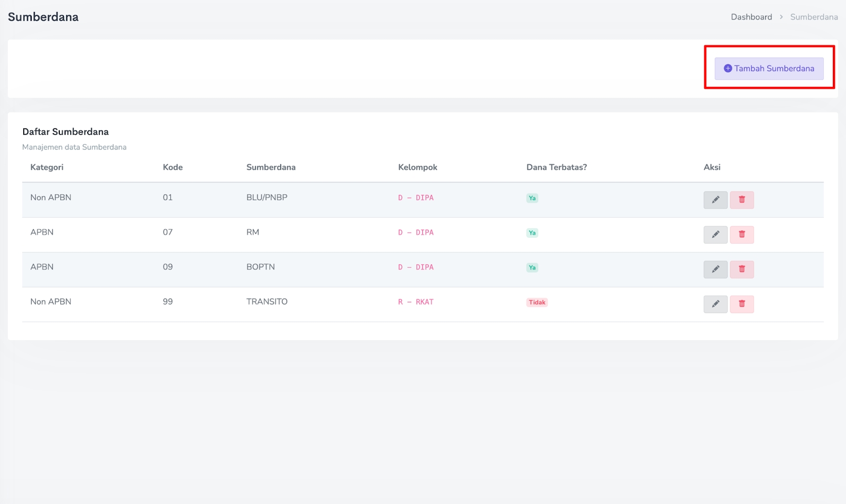Click the D - DIPA label in RM row
846x504 pixels.
[416, 232]
